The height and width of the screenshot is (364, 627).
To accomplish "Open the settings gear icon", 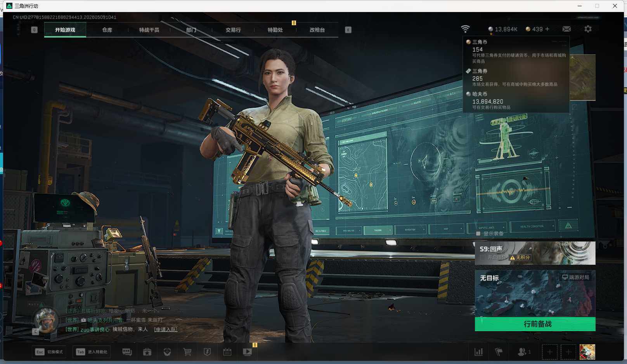I will tap(588, 29).
